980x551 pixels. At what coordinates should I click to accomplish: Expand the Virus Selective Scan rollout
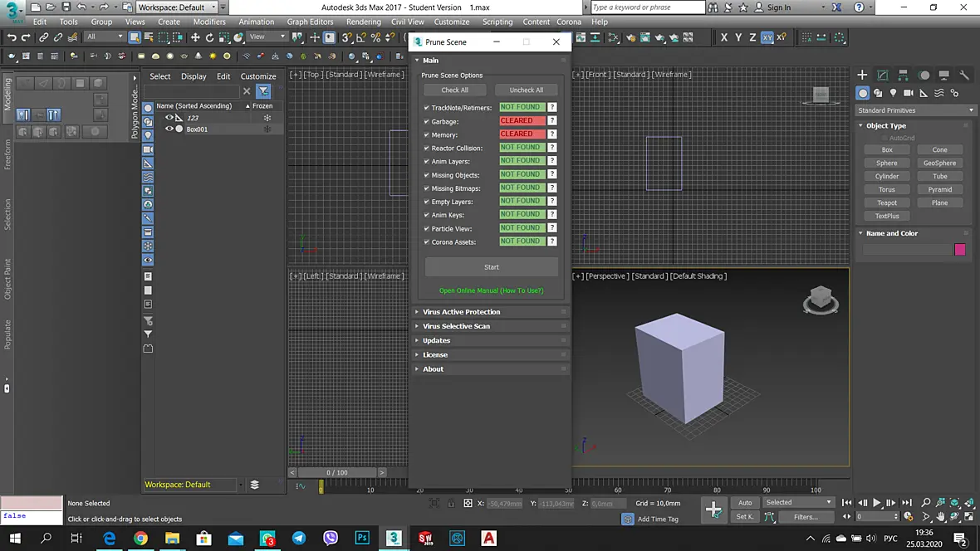[x=492, y=326]
